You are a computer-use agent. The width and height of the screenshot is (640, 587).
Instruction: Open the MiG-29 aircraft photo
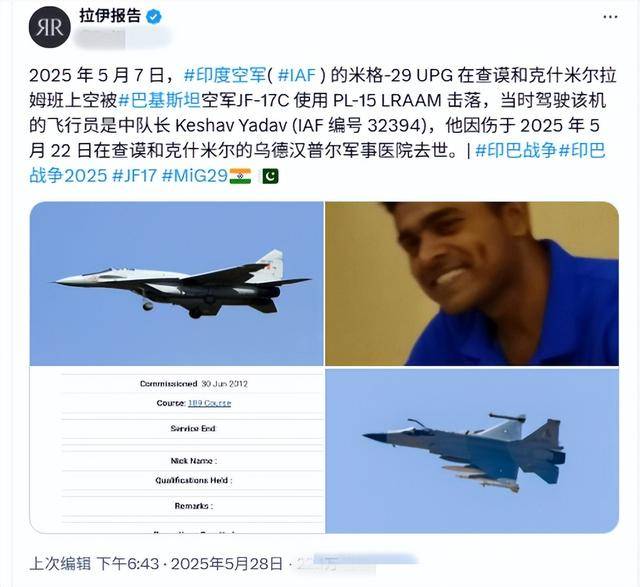tap(176, 283)
